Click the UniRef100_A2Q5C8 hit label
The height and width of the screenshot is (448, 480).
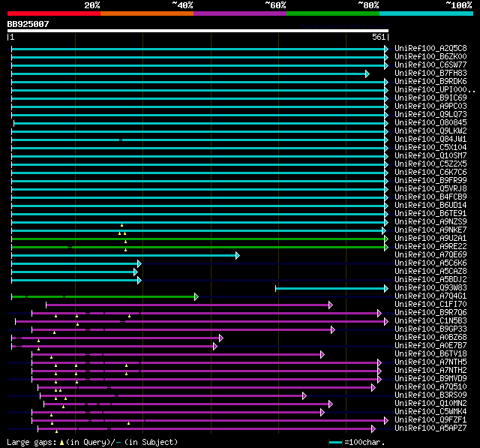pos(430,48)
